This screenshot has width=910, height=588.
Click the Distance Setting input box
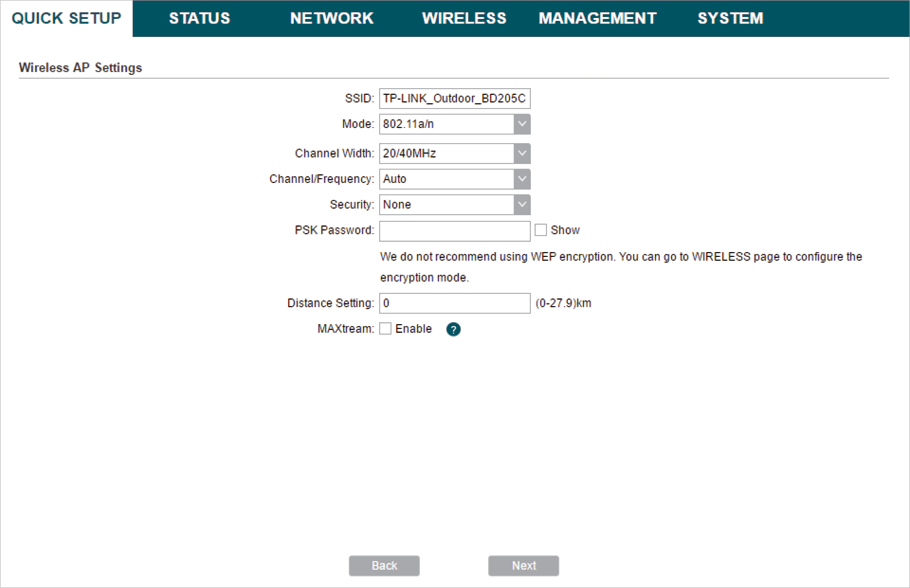click(x=454, y=303)
